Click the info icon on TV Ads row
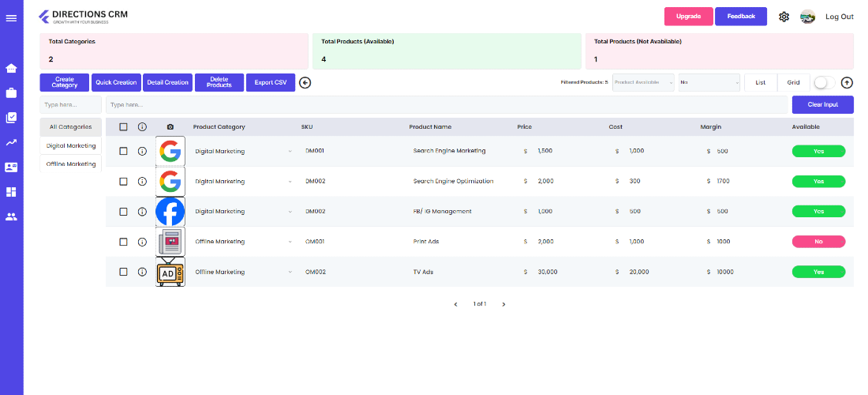 pyautogui.click(x=142, y=272)
